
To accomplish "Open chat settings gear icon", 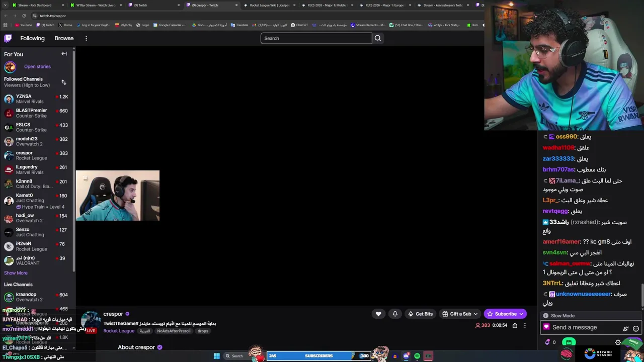I will click(618, 342).
